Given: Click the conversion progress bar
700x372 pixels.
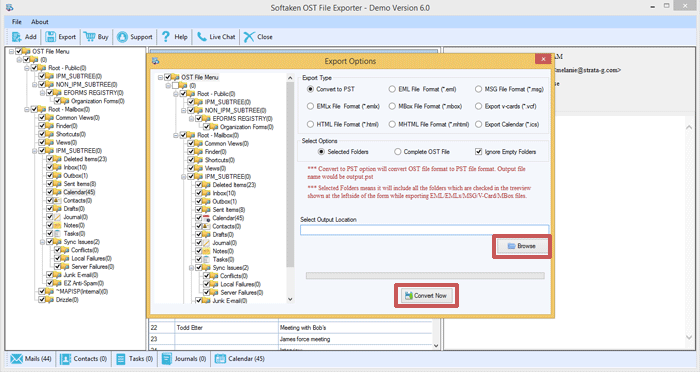Looking at the screenshot, I should point(425,276).
